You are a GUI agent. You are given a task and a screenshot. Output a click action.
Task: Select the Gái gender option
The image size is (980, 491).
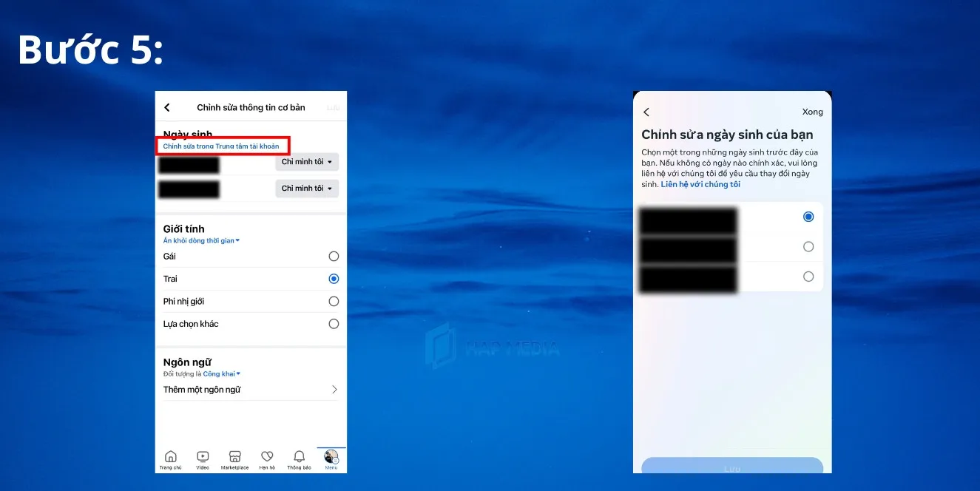coord(334,256)
